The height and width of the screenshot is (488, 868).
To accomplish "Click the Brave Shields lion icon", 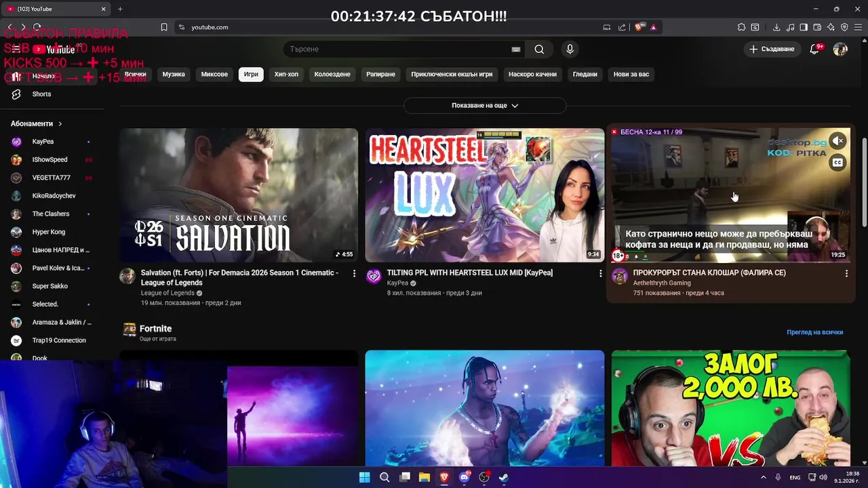I will click(x=639, y=27).
